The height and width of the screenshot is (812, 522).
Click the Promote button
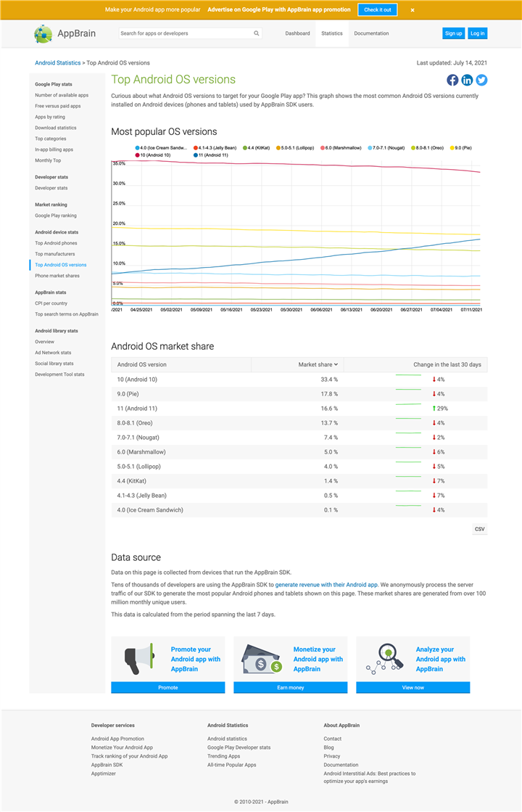click(x=167, y=687)
